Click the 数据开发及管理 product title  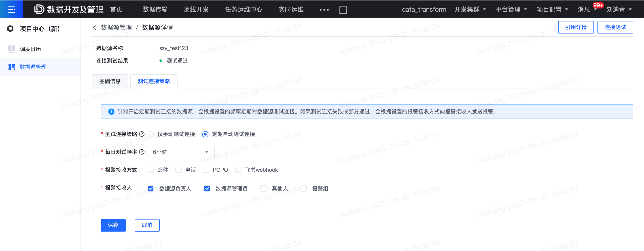(x=75, y=9)
